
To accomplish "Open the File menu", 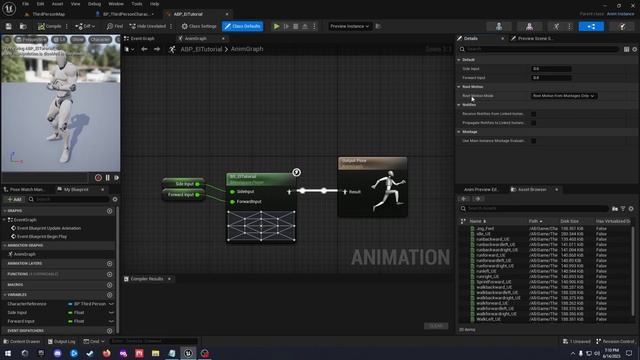I will pos(25,4).
